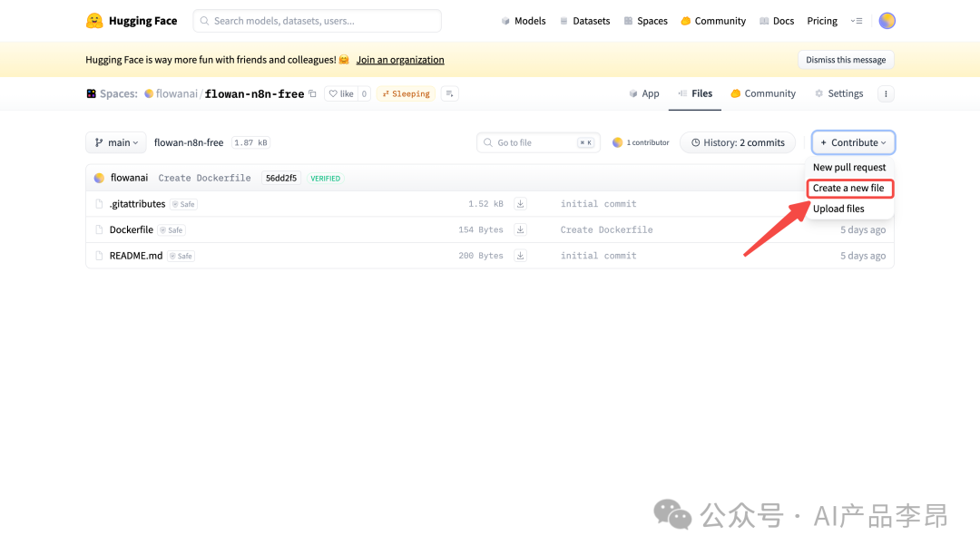The width and height of the screenshot is (980, 555).
Task: Open Community in the top navigation
Action: tap(713, 21)
